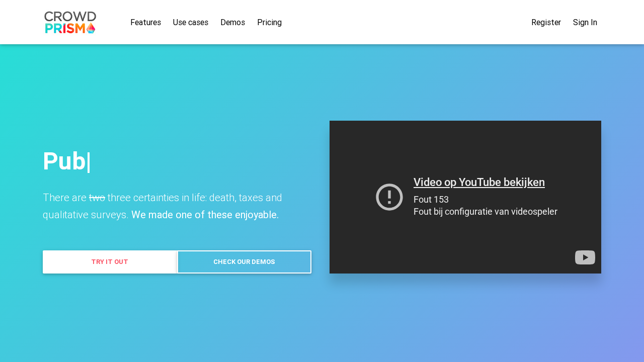Click the 'Fout 153' error text
644x362 pixels.
point(431,199)
